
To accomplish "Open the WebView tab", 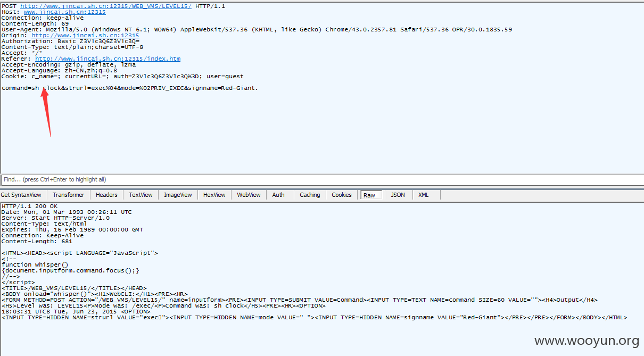I will (249, 195).
